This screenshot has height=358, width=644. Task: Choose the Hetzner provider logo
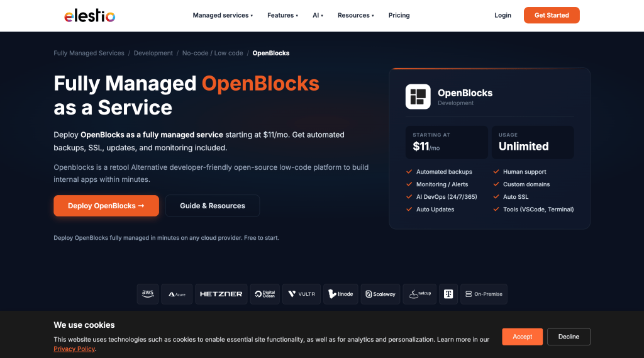[221, 294]
